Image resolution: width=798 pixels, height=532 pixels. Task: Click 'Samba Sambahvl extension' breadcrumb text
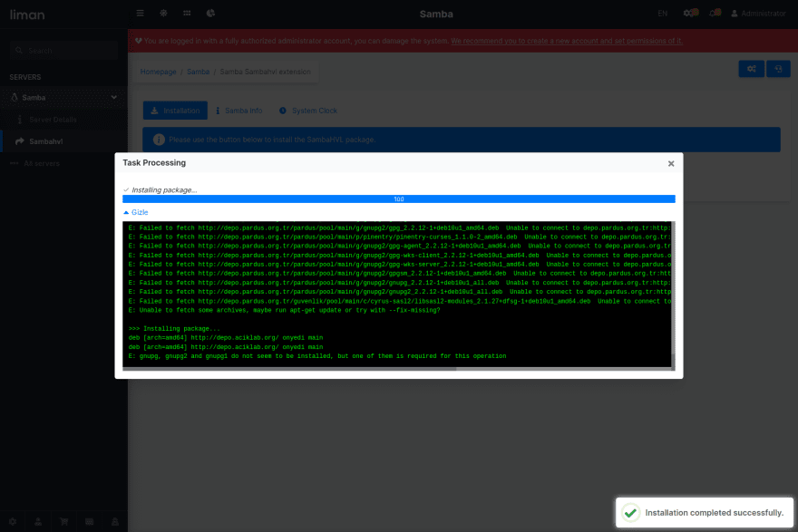tap(265, 72)
